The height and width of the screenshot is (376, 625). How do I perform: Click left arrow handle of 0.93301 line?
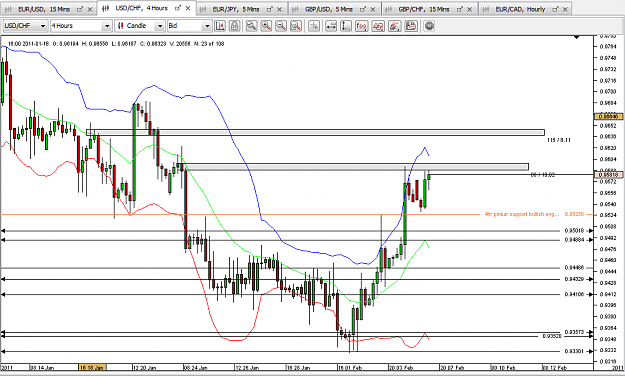click(3, 351)
